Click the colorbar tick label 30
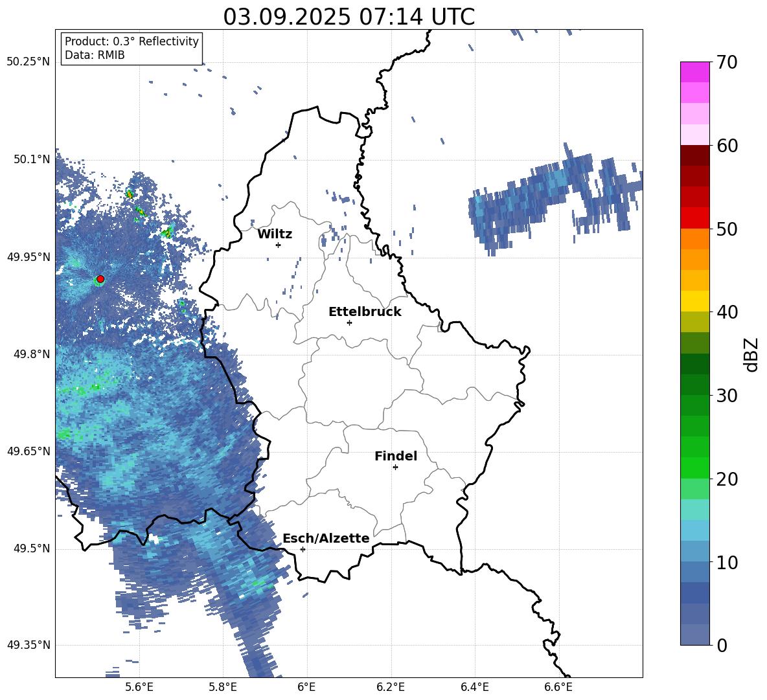The width and height of the screenshot is (767, 700). point(727,396)
